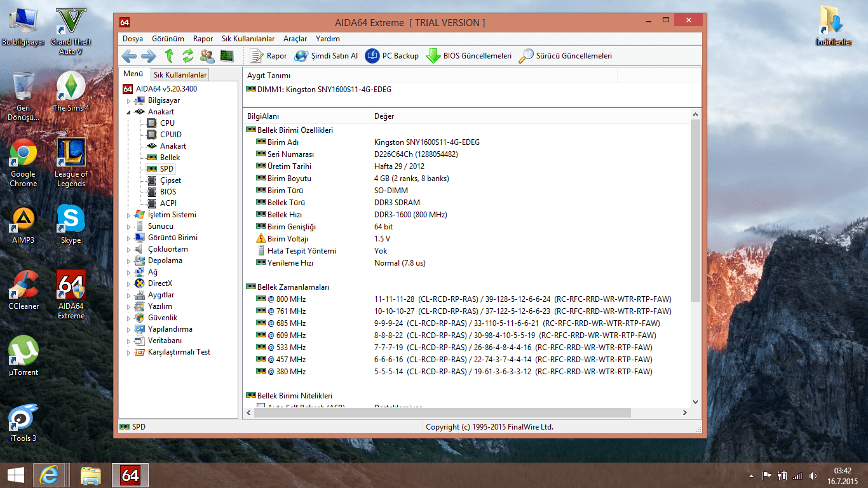Select the Veritabanı item in the tree
The height and width of the screenshot is (488, 868).
click(165, 341)
